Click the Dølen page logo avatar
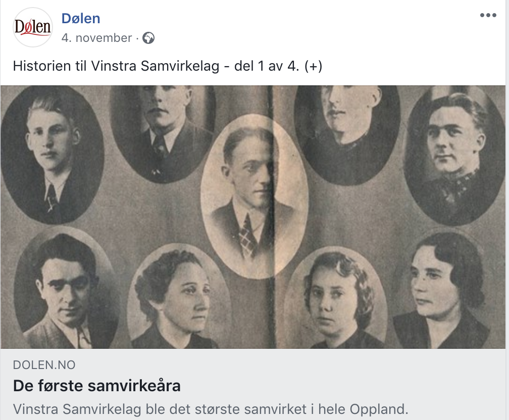The width and height of the screenshot is (509, 420). click(32, 28)
